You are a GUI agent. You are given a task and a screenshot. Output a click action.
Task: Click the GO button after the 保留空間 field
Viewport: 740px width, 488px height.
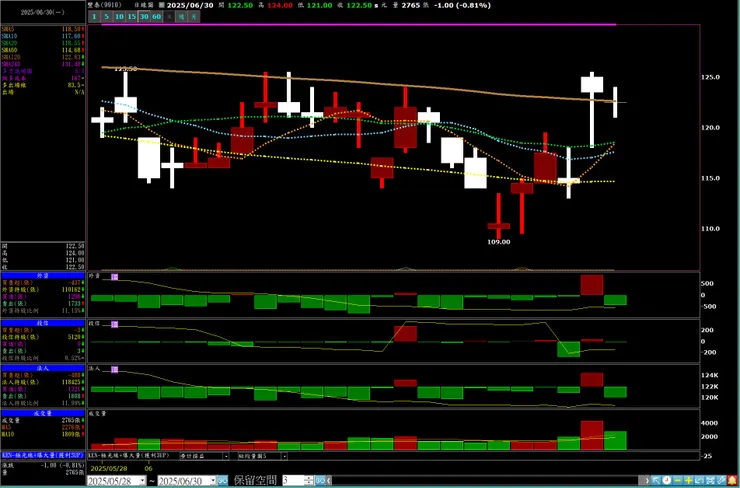coord(320,480)
